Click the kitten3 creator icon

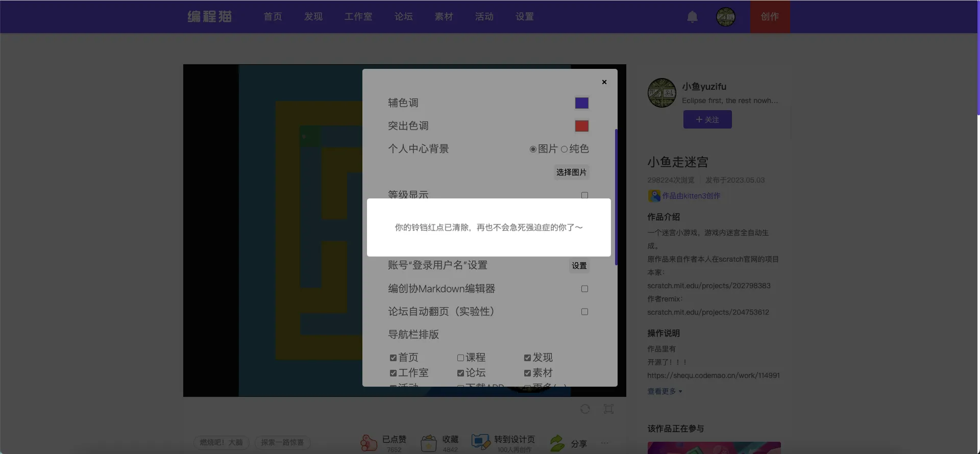click(654, 196)
